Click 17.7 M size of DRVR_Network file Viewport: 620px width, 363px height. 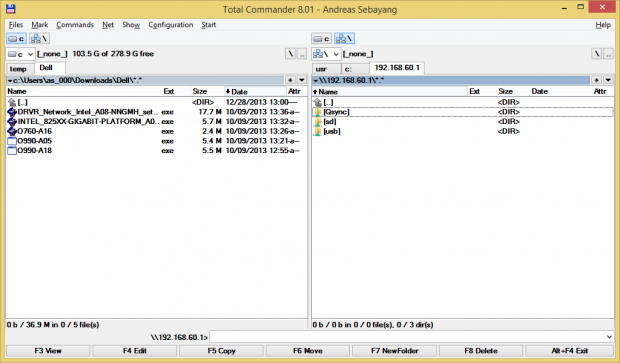210,112
